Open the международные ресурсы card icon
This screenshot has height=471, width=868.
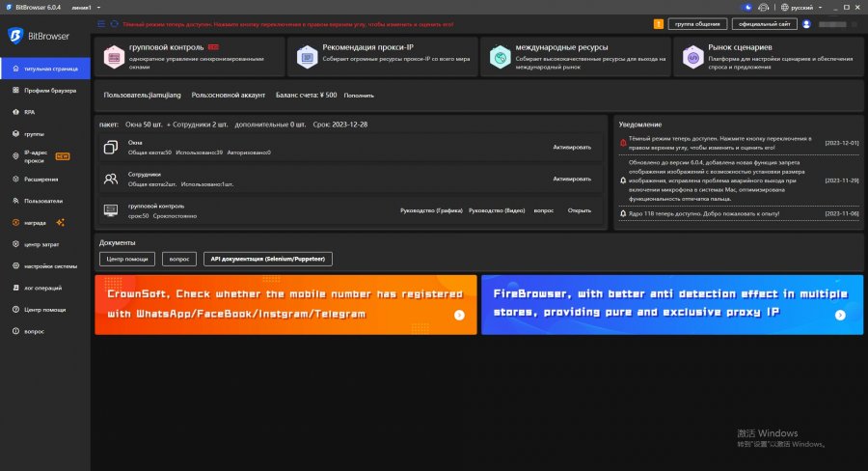(x=500, y=57)
